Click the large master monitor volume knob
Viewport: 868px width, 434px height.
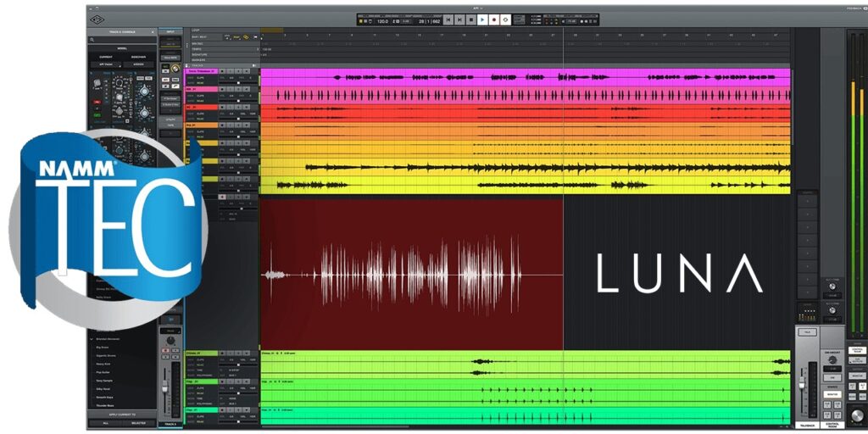click(858, 416)
